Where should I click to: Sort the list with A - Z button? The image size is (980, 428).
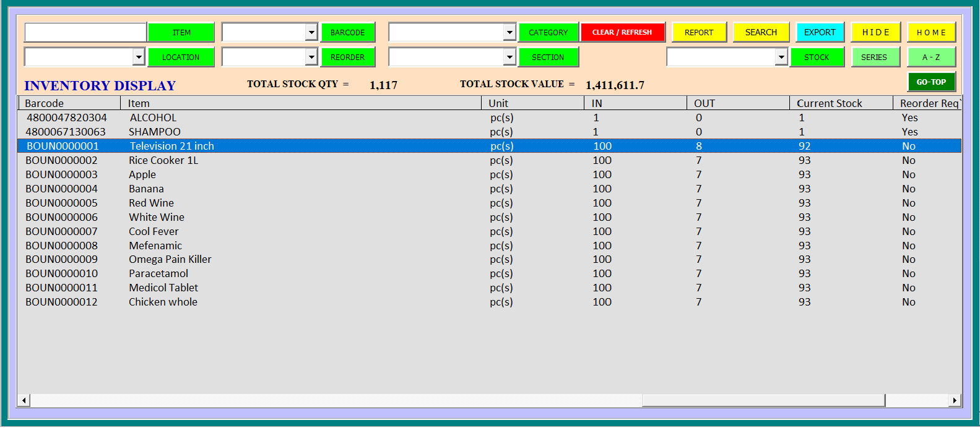click(931, 57)
